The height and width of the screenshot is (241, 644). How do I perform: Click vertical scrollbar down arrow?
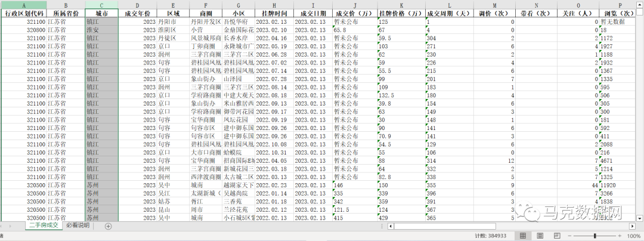(640, 218)
